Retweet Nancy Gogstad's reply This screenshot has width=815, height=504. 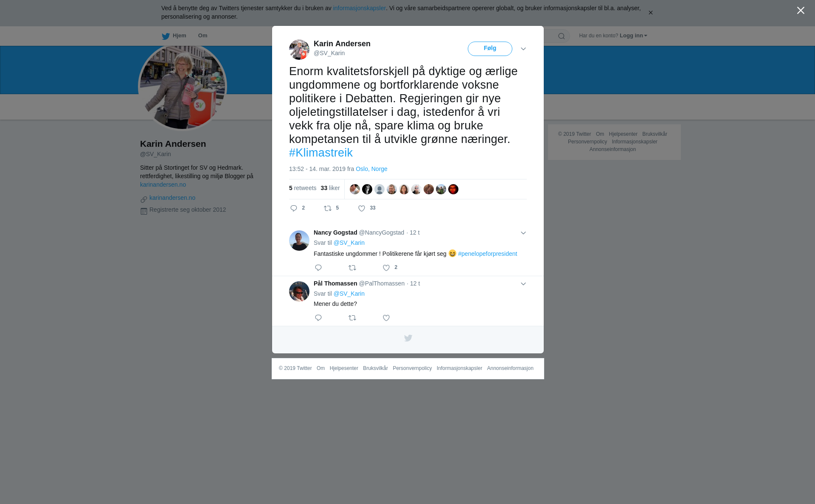pos(352,268)
